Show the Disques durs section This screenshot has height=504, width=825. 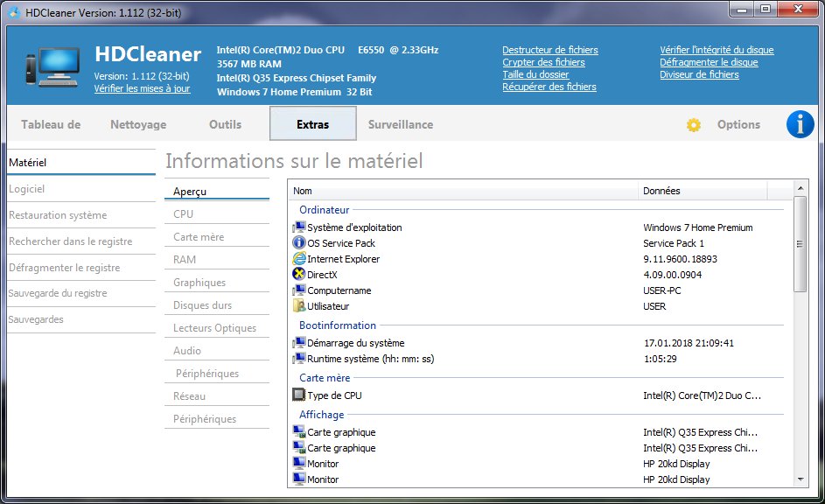point(217,305)
